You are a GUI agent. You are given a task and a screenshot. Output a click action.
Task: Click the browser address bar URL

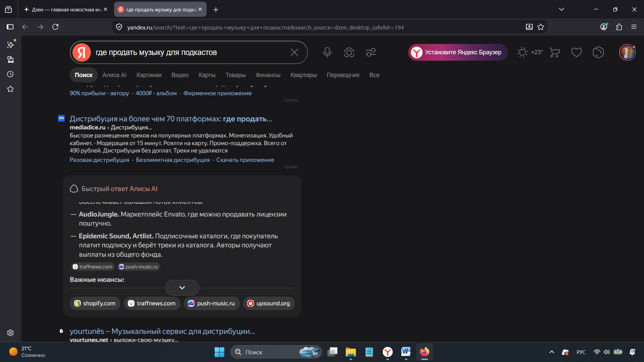265,27
